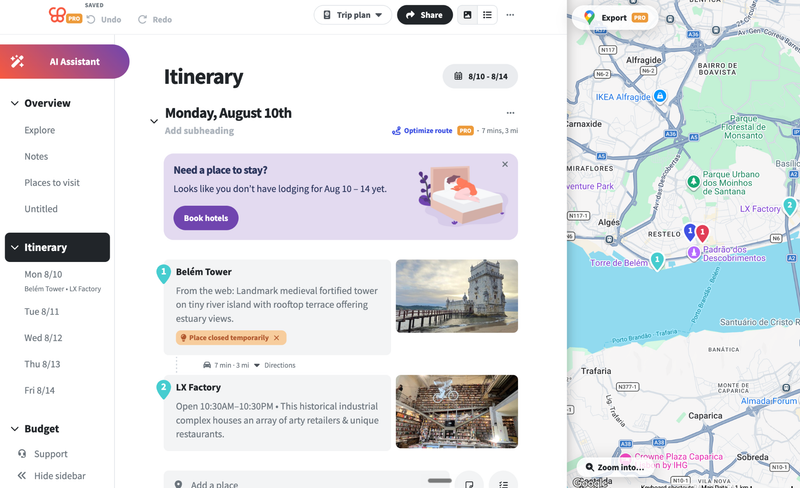Select Mon 8/10 in sidebar

point(43,274)
